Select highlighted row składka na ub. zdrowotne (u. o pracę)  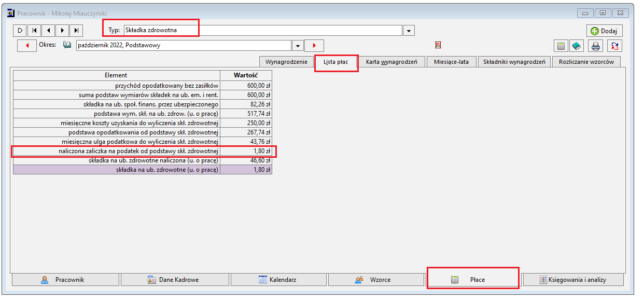click(x=142, y=170)
